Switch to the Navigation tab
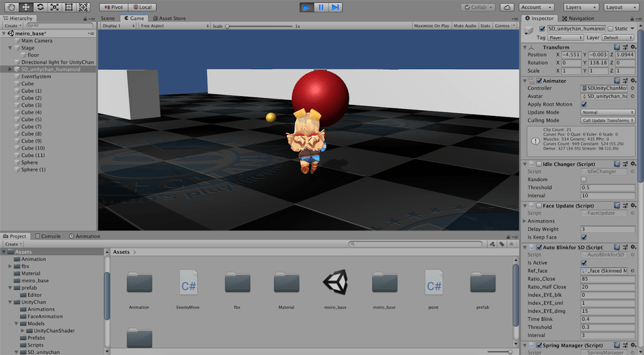The image size is (644, 355). point(578,18)
